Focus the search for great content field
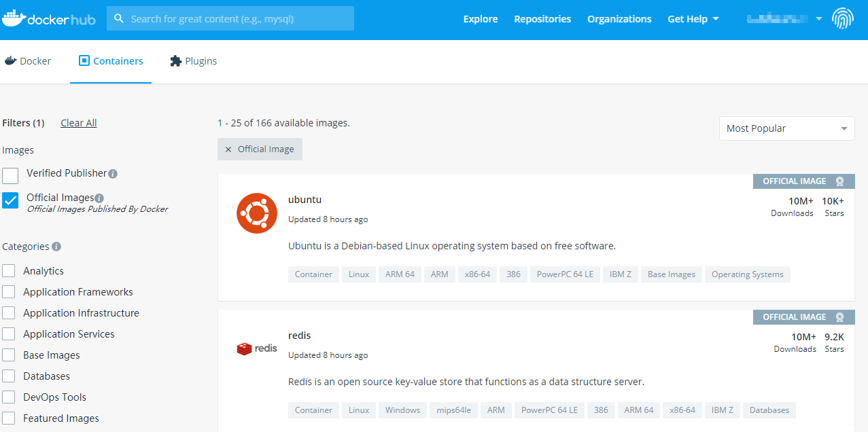The image size is (868, 432). tap(230, 18)
